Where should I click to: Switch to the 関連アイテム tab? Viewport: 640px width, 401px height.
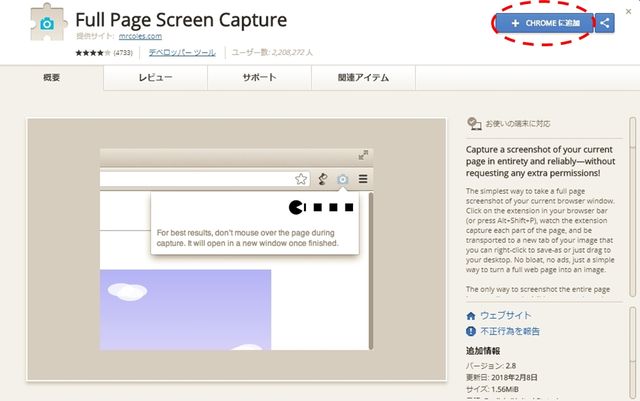pyautogui.click(x=363, y=77)
